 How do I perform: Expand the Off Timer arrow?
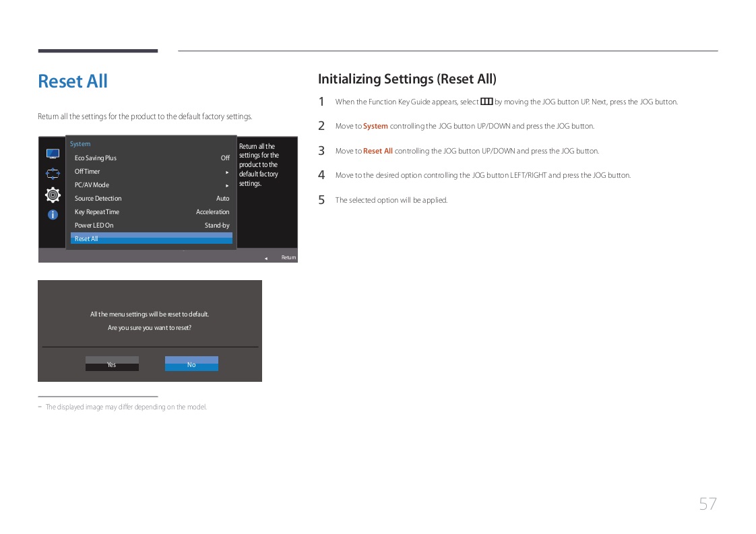[227, 172]
